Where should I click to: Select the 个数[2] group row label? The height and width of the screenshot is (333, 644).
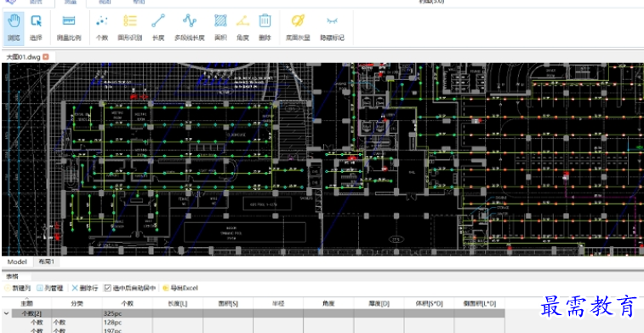tap(31, 313)
